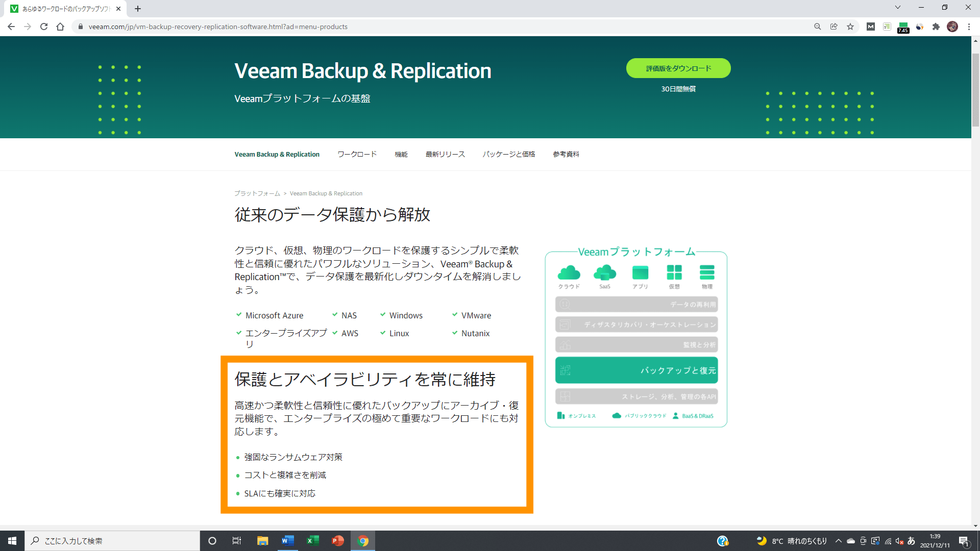Click 強固なランサムウェア対策 bullet text
This screenshot has width=980, height=551.
coord(293,457)
